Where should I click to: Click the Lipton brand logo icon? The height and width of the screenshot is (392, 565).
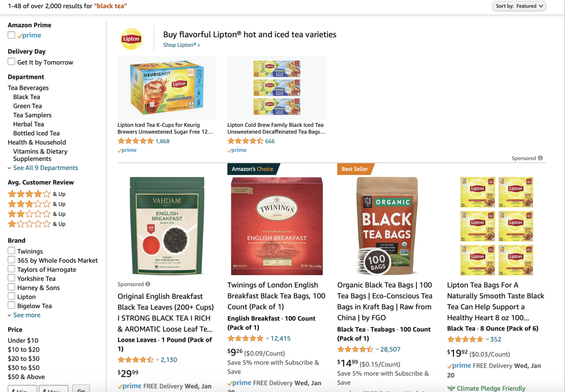point(131,38)
